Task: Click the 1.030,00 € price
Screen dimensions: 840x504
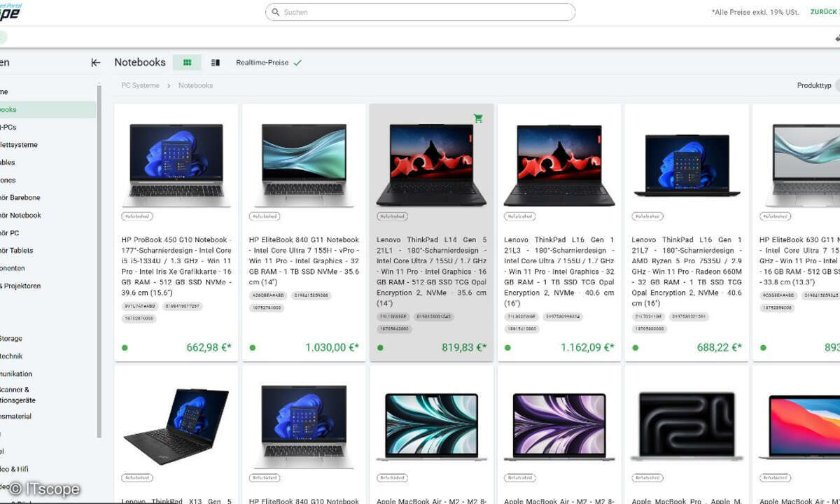Action: coord(332,347)
